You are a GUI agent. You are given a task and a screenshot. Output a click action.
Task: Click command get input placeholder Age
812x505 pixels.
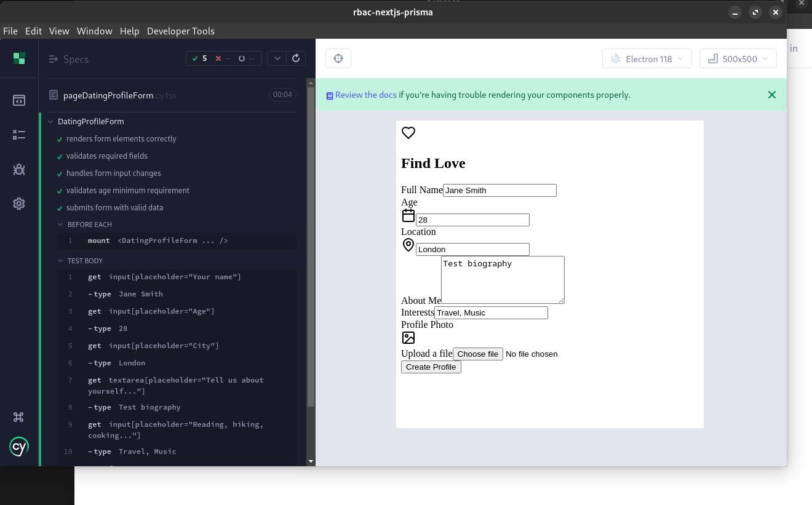(177, 311)
